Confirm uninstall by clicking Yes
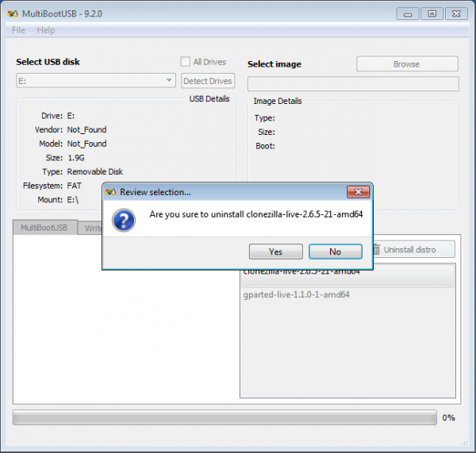 click(275, 251)
